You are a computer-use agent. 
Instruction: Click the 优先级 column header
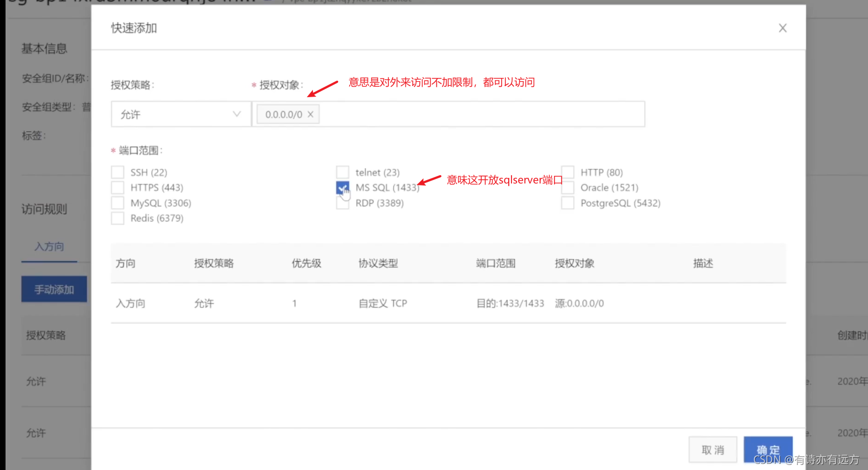306,263
